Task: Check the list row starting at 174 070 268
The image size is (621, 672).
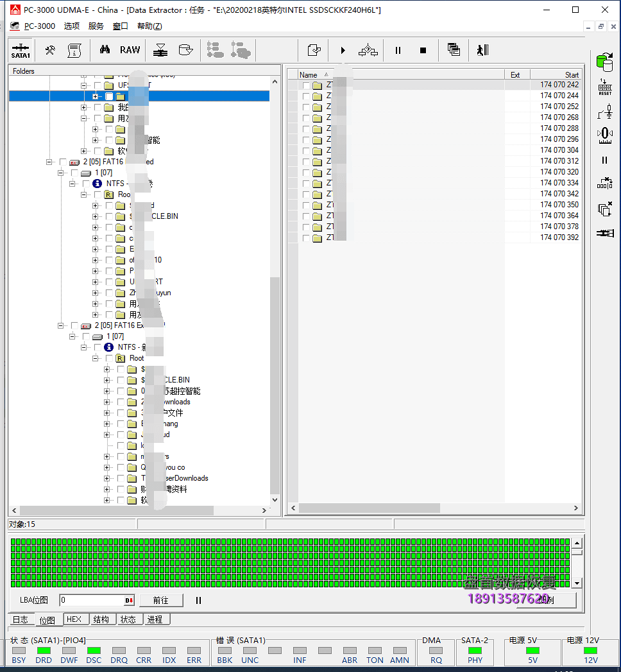Action: (x=306, y=118)
